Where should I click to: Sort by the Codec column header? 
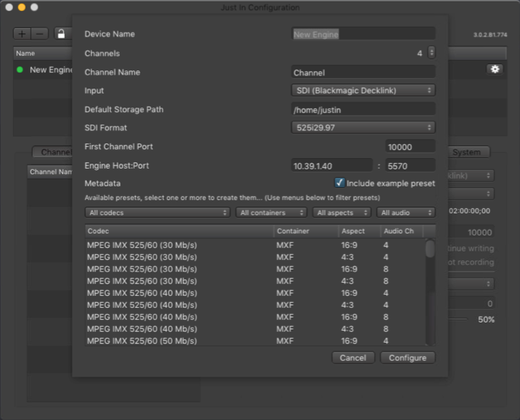(180, 231)
